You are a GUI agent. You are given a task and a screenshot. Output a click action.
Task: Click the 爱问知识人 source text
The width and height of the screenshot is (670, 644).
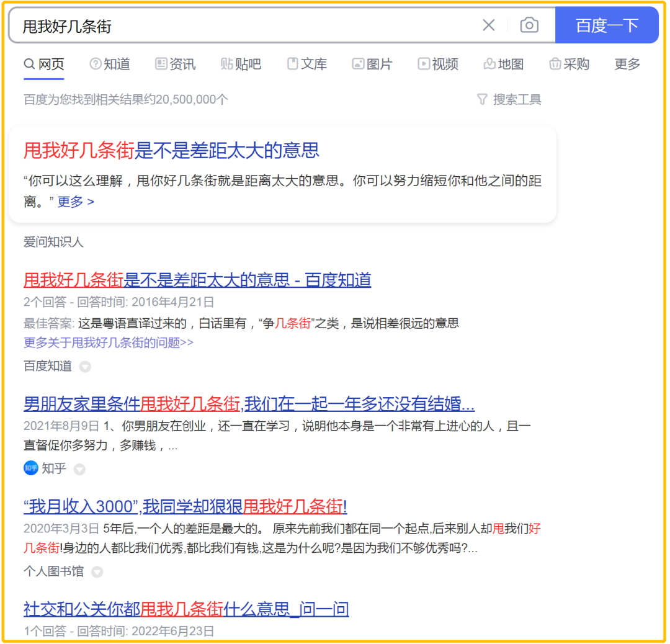[53, 243]
